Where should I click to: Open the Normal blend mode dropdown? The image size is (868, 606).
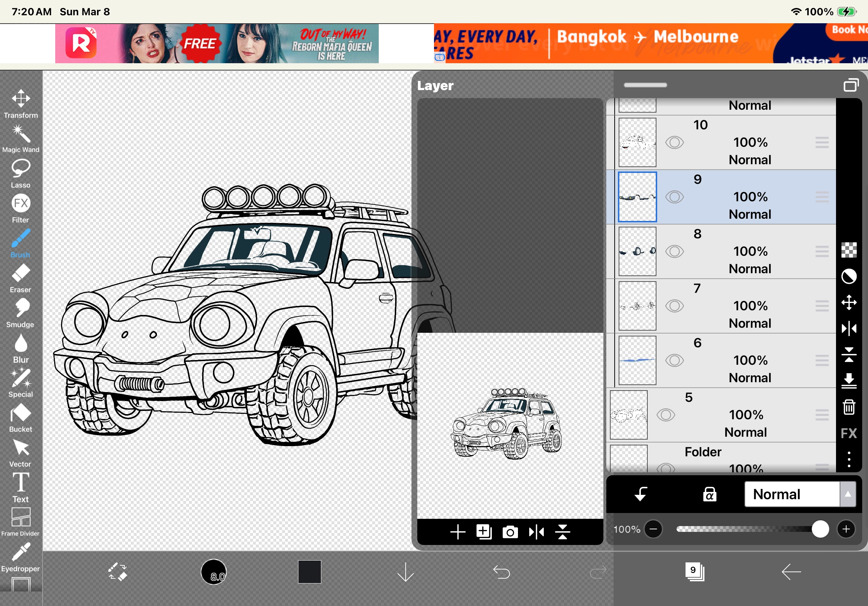pyautogui.click(x=799, y=494)
